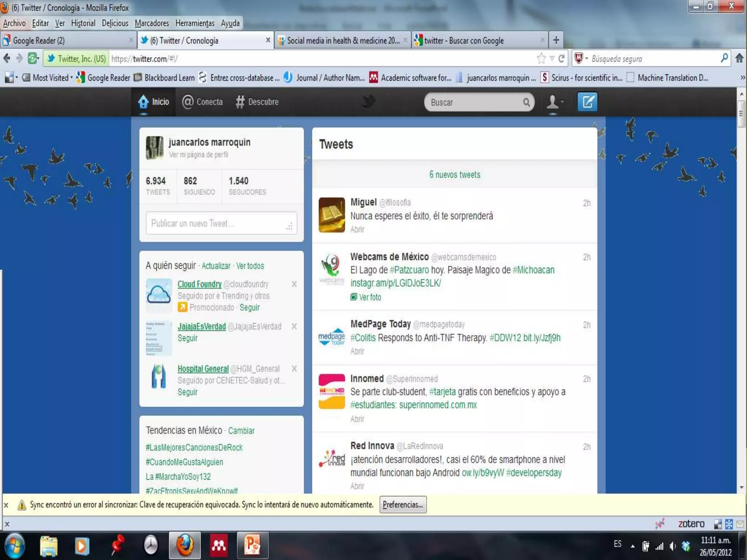Open the Herramientas menu
Screen dimensions: 747x560
[195, 23]
